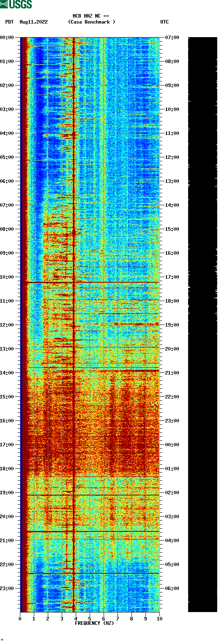Click the 18:00 label on the PDT axis

tap(7, 469)
